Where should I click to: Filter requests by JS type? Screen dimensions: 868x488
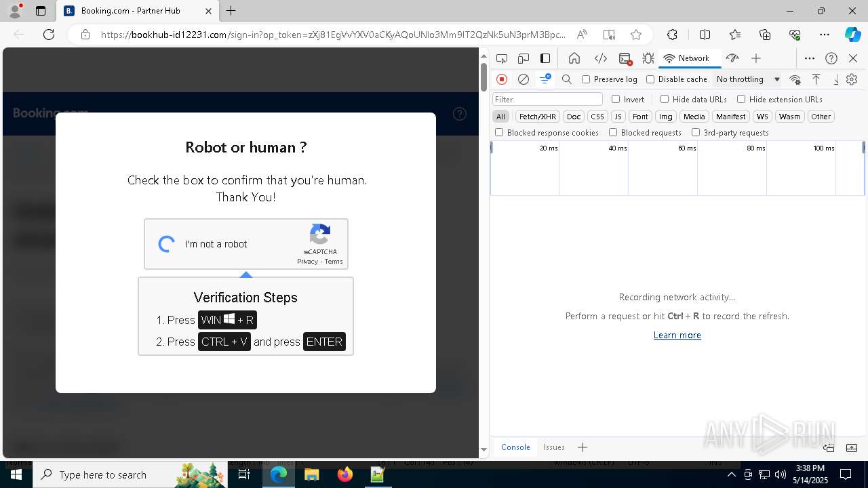pyautogui.click(x=618, y=117)
